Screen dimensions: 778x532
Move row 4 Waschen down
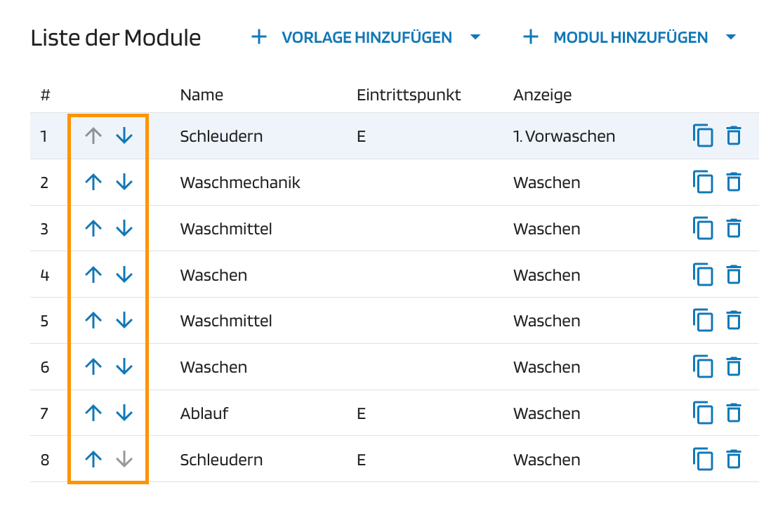tap(124, 275)
